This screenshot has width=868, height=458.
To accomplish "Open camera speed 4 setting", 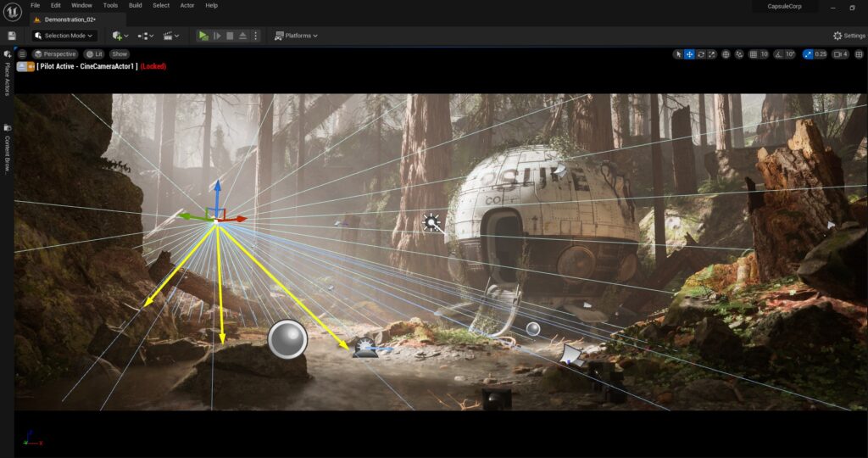I will [841, 54].
